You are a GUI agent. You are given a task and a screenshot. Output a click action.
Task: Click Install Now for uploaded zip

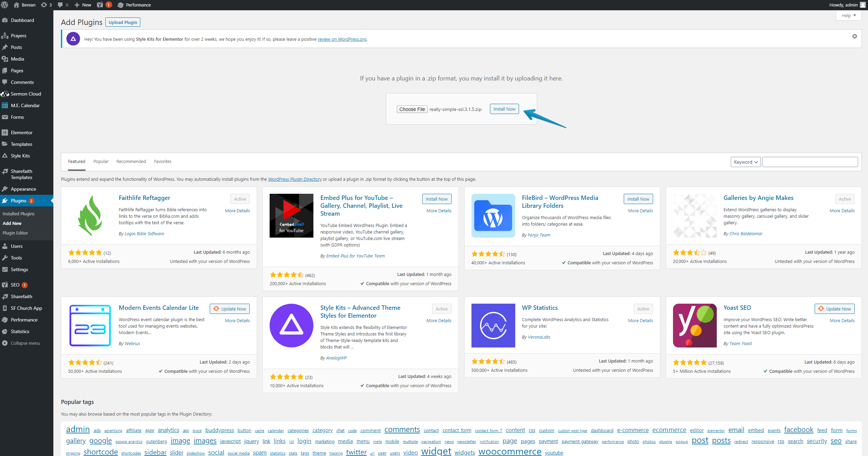click(x=504, y=109)
